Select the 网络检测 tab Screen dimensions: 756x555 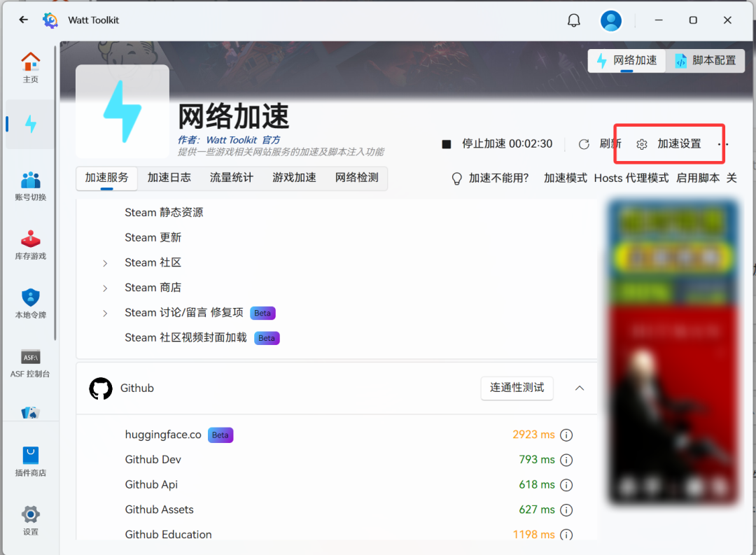coord(357,178)
